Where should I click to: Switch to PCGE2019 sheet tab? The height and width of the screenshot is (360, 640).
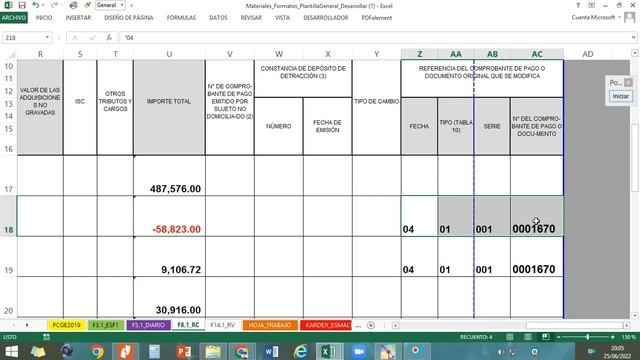click(66, 325)
